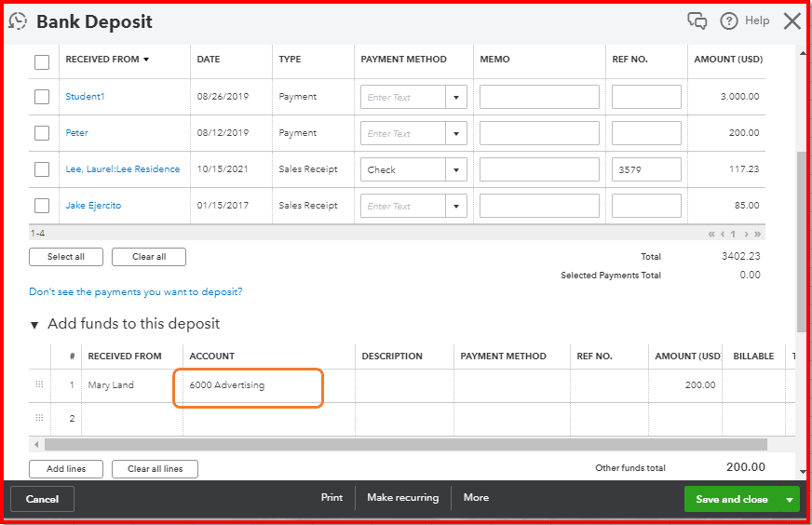The width and height of the screenshot is (812, 525).
Task: Click ref no. field showing 3579
Action: [x=646, y=169]
